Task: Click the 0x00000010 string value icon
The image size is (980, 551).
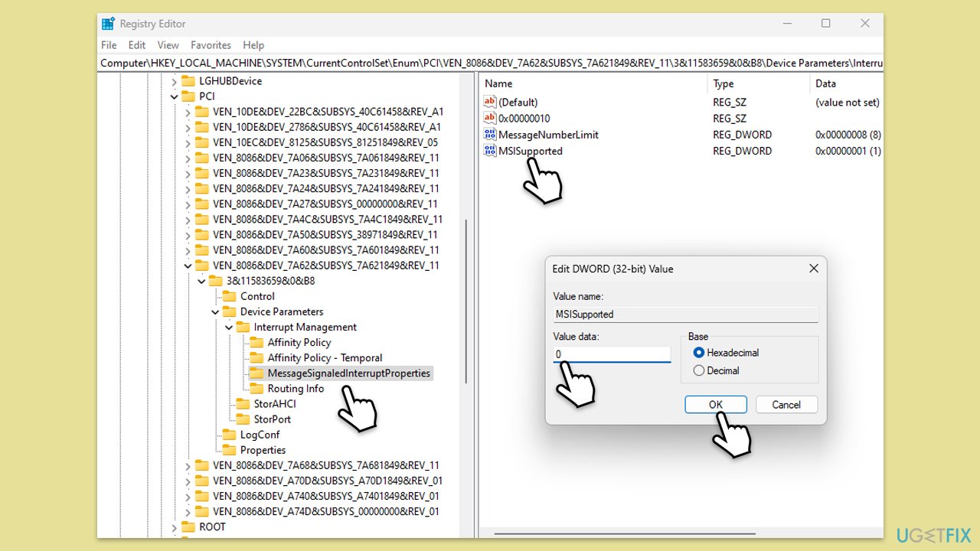Action: (x=490, y=118)
